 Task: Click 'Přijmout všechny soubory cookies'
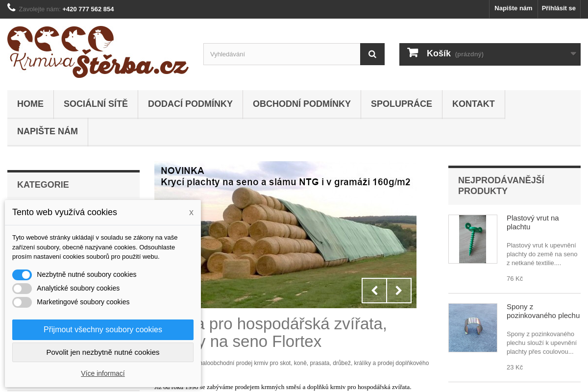tap(103, 329)
